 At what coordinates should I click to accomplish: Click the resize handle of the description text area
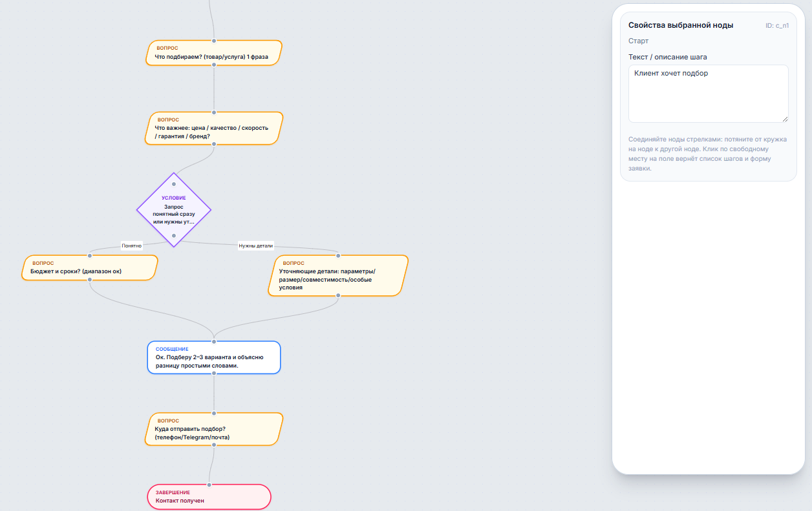coord(785,119)
